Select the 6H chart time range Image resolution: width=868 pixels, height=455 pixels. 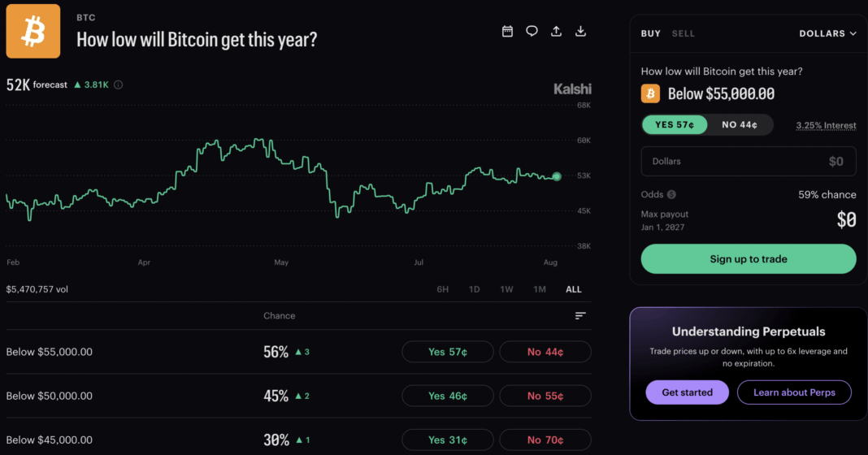(x=442, y=289)
